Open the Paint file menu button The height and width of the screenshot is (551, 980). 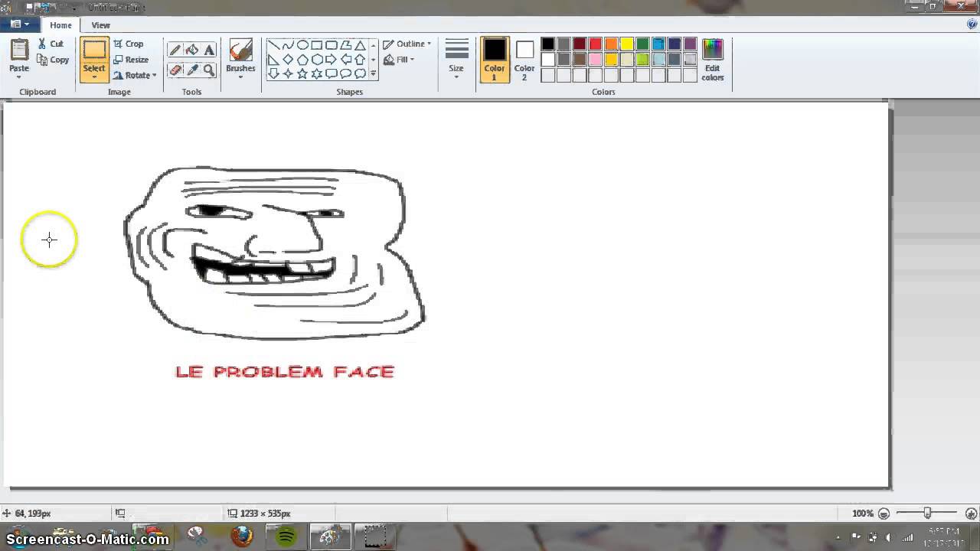coord(20,24)
